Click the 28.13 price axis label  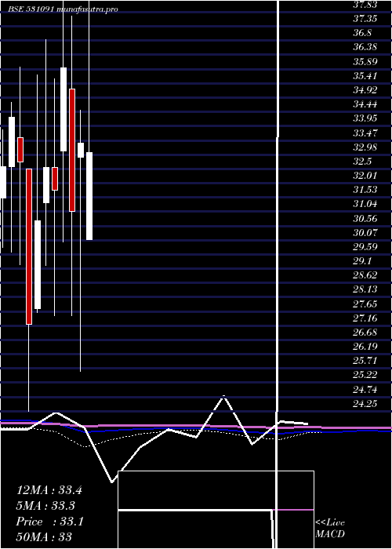pos(365,289)
